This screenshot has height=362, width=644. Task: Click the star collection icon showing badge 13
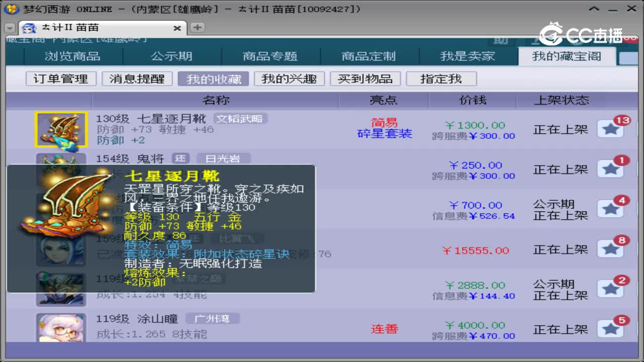(610, 128)
